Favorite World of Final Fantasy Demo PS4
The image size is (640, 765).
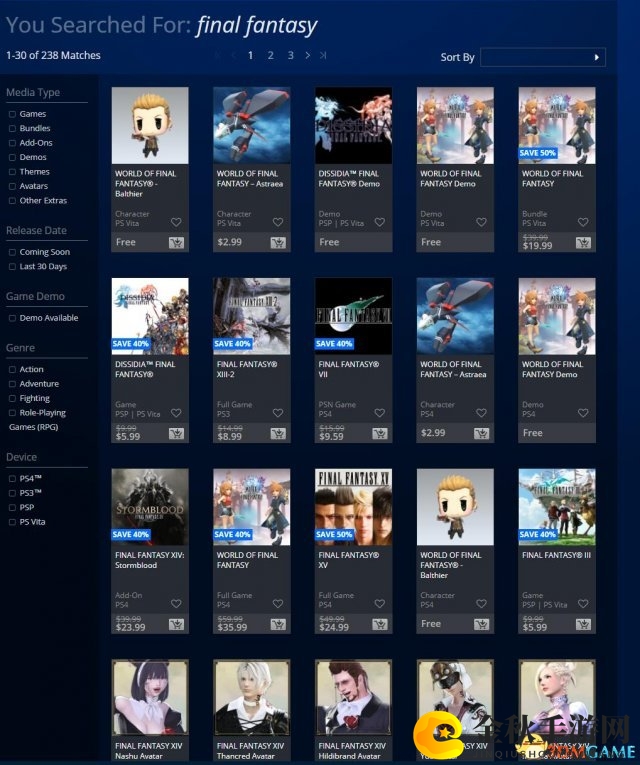point(583,413)
